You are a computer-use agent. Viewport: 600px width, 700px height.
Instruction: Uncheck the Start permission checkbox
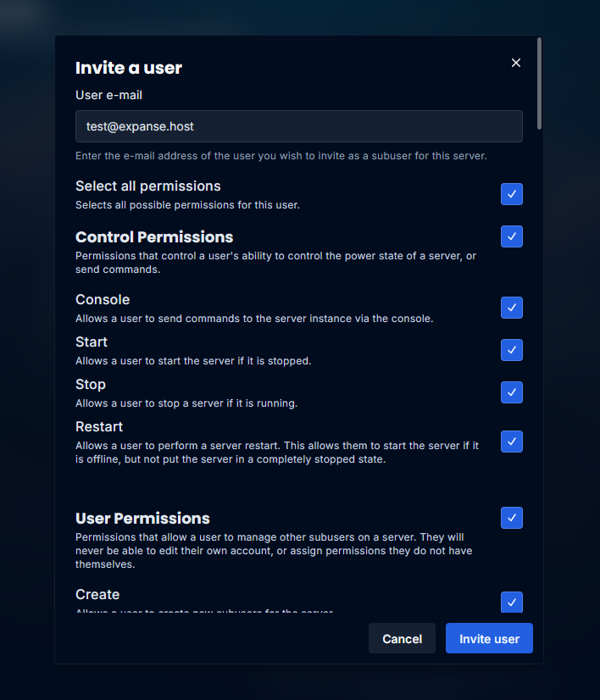(x=512, y=350)
